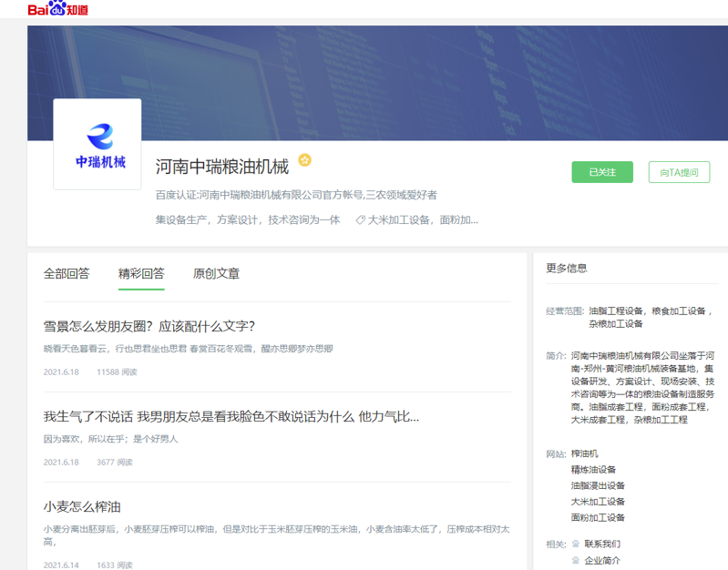Click the 百度认证 certification description line

pyautogui.click(x=296, y=195)
